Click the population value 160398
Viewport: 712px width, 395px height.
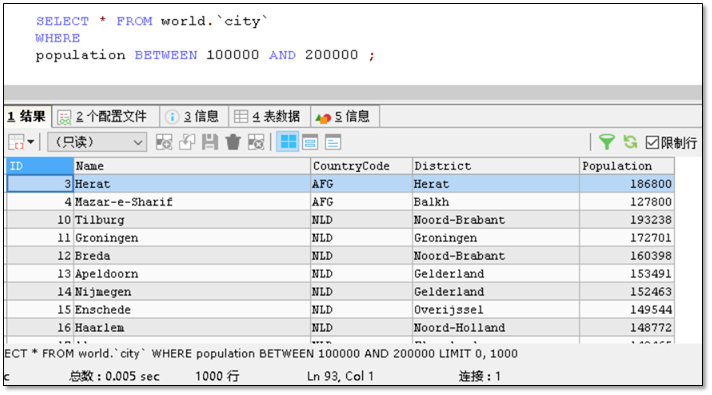627,256
